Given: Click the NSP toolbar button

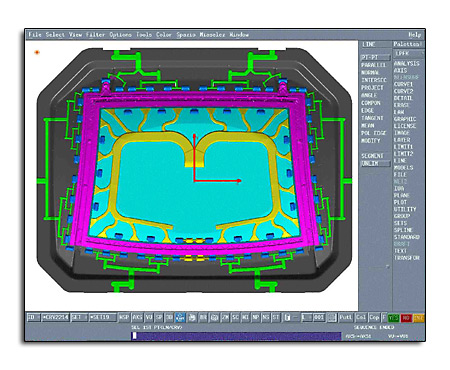Looking at the screenshot, I should [x=124, y=317].
